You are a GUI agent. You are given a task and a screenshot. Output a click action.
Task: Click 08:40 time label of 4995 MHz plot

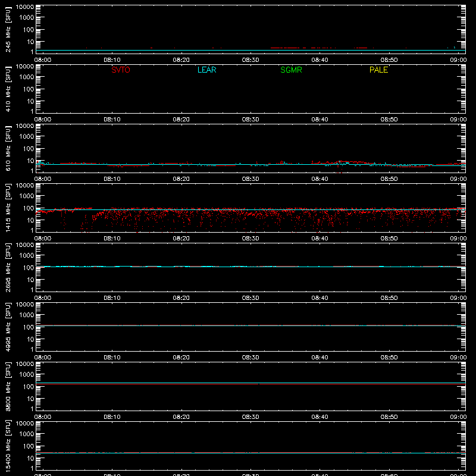tap(320, 358)
